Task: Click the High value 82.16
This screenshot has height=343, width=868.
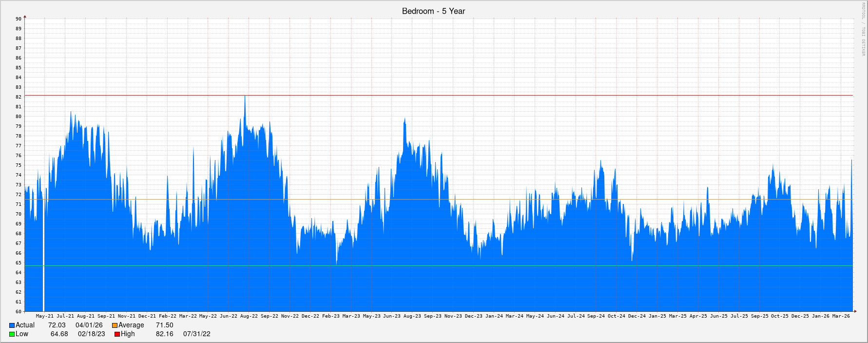Action: point(164,334)
